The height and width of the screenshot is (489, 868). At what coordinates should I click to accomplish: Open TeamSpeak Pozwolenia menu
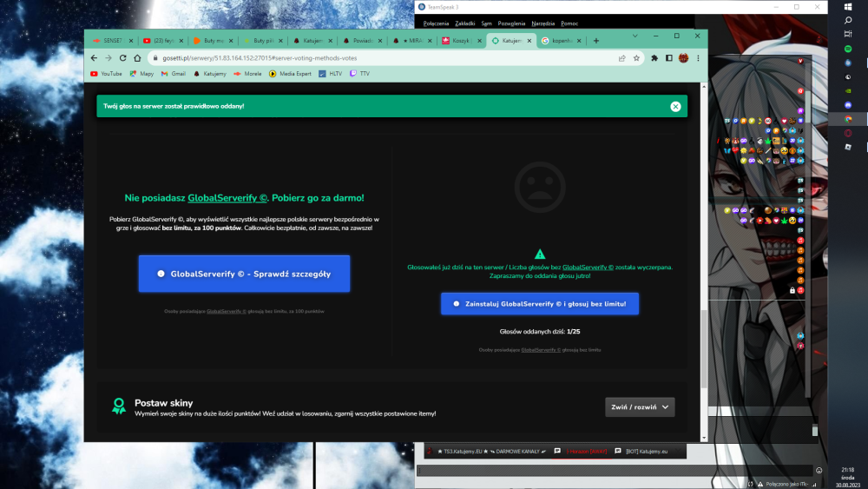(511, 23)
